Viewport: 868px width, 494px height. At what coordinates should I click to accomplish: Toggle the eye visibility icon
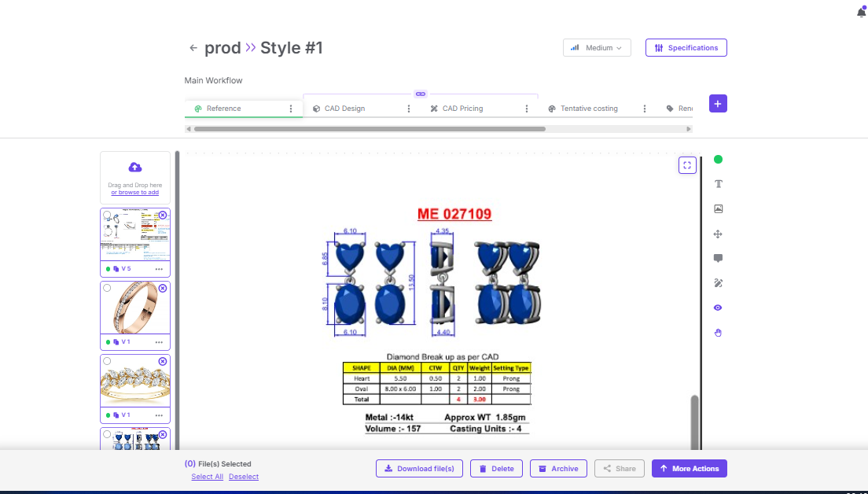(718, 308)
